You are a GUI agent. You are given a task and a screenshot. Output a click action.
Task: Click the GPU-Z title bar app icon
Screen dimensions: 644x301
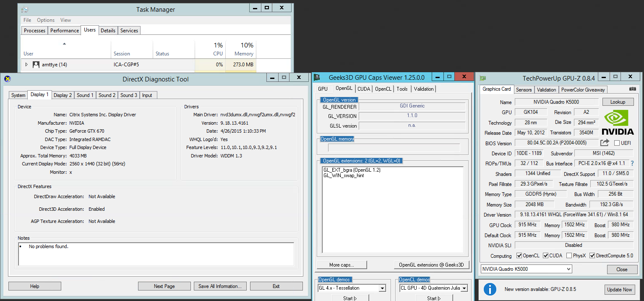(x=483, y=78)
